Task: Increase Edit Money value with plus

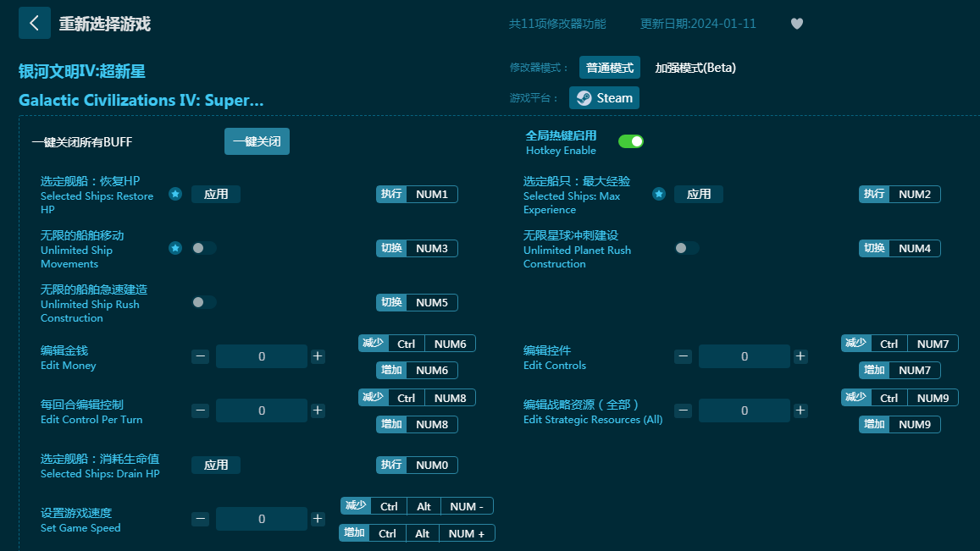Action: click(x=318, y=356)
